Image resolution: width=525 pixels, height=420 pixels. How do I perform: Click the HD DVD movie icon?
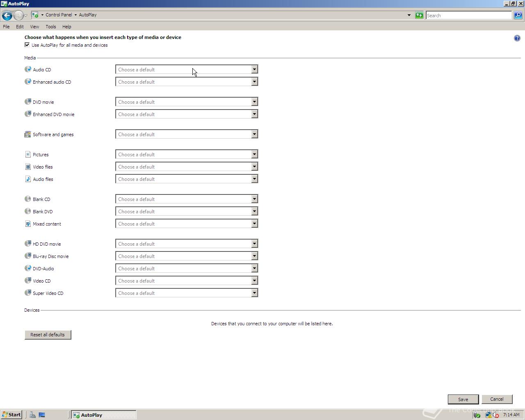(28, 244)
